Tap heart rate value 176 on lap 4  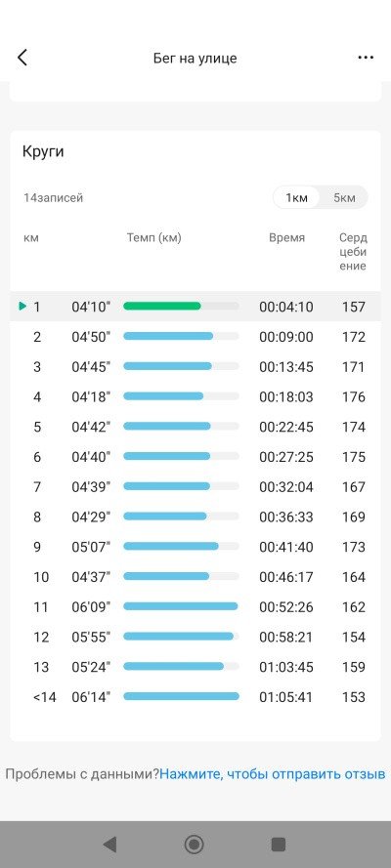[x=354, y=397]
